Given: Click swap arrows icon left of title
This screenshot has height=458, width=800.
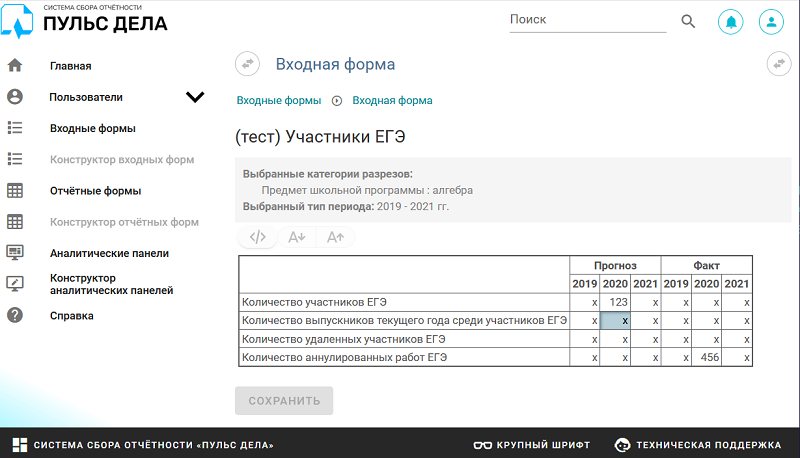Looking at the screenshot, I should [x=247, y=64].
